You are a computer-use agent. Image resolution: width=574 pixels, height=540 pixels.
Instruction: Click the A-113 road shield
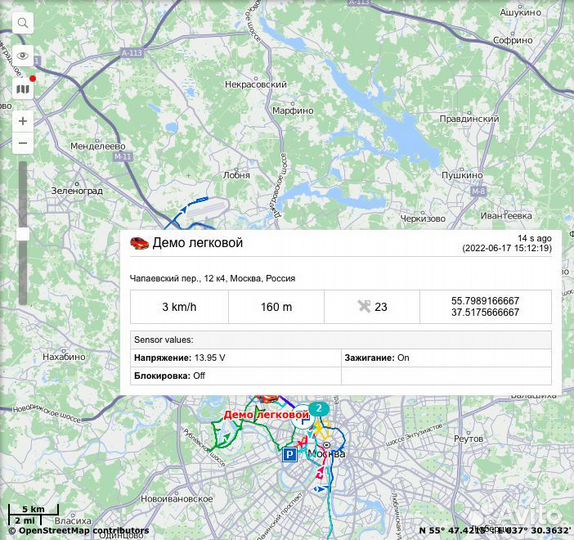[131, 53]
